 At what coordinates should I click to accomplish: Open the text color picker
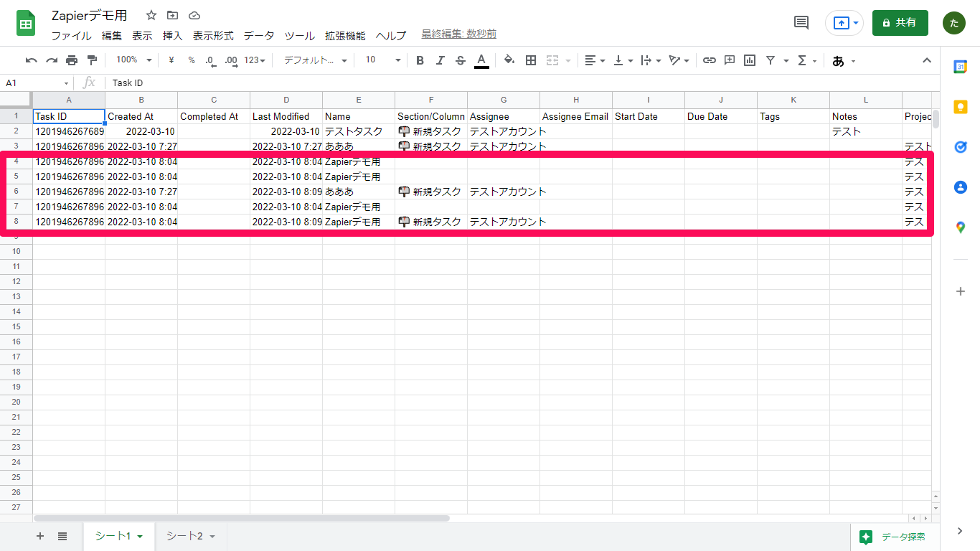click(x=481, y=60)
